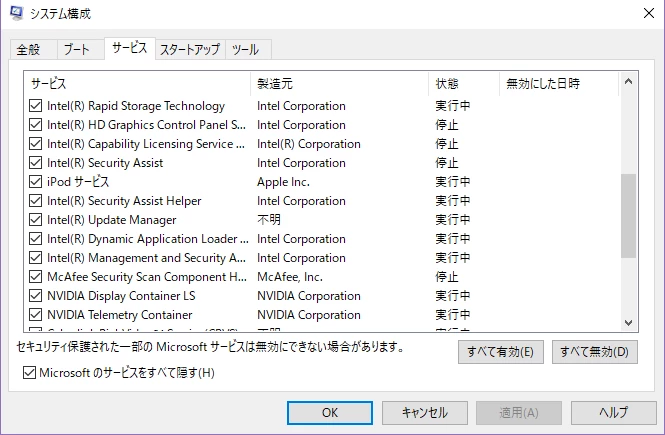Disable McAfee Security Scan Component checkbox

pos(36,277)
